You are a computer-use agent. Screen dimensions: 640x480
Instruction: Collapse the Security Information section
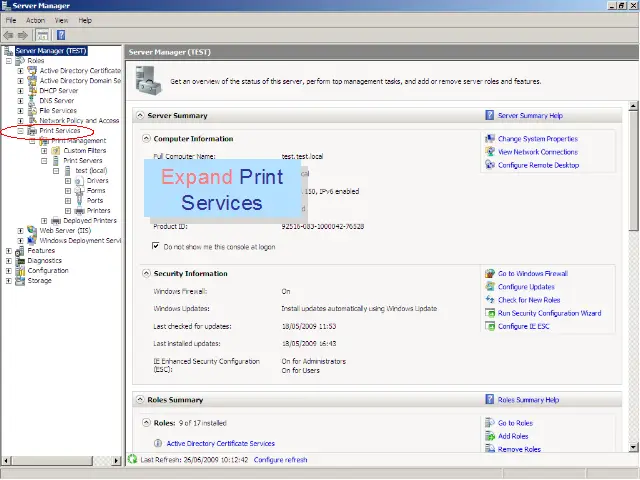146,273
